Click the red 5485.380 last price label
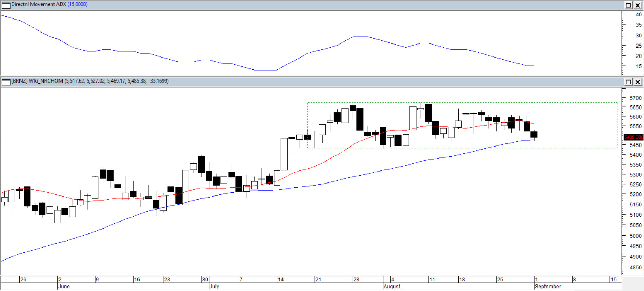Image resolution: width=644 pixels, height=291 pixels. tap(633, 137)
